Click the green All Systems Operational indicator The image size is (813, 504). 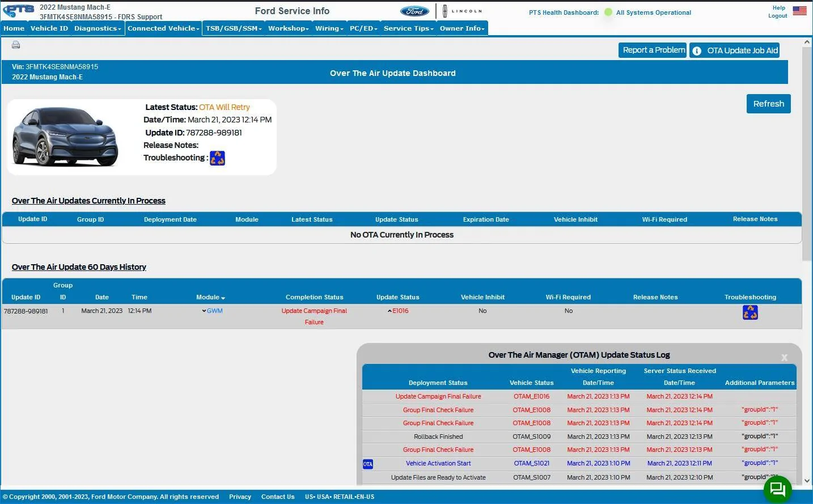[608, 12]
